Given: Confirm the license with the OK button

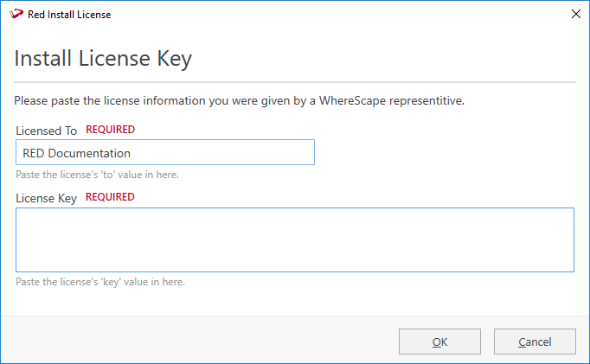Looking at the screenshot, I should point(439,342).
